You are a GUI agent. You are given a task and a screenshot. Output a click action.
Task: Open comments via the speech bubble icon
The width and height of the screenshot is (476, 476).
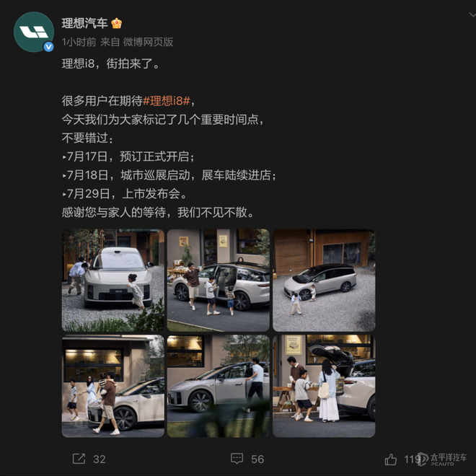(x=237, y=459)
